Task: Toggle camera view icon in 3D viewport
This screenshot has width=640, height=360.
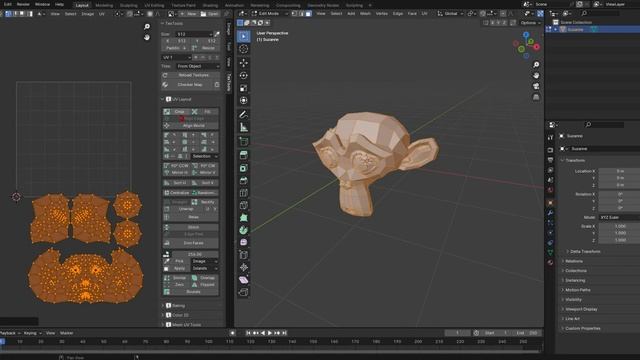Action: coord(536,87)
